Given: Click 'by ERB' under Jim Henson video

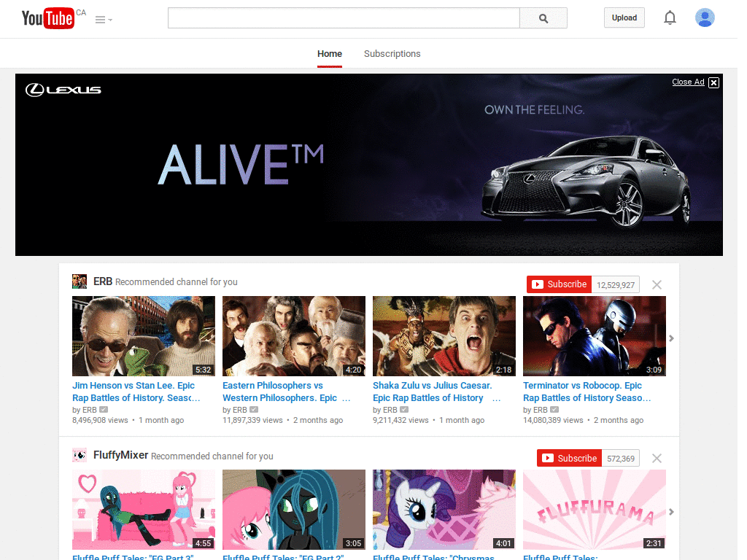Looking at the screenshot, I should (85, 410).
